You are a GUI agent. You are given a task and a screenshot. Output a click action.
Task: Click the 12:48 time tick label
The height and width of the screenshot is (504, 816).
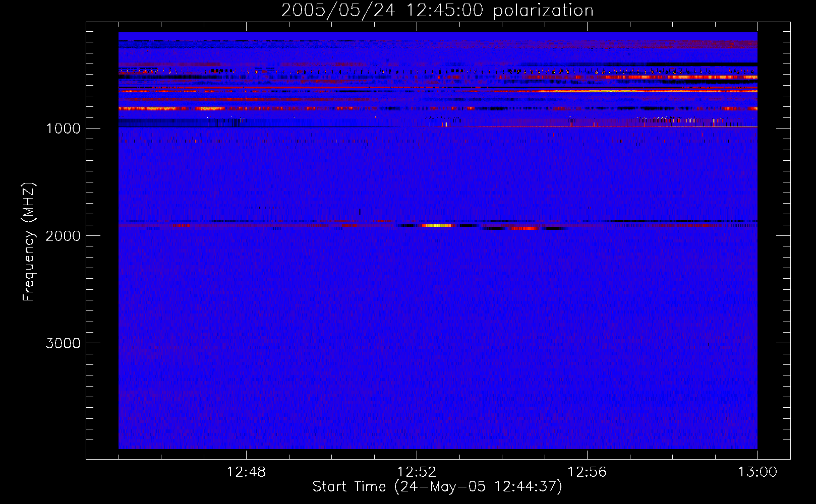click(x=246, y=472)
